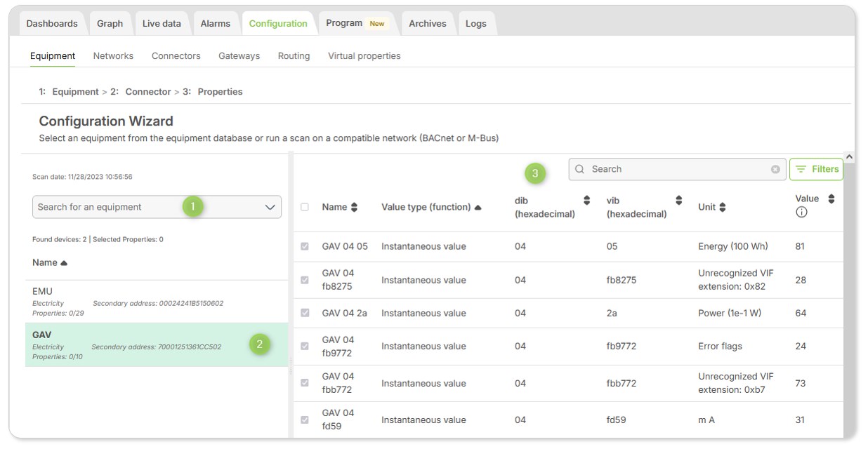Image resolution: width=868 pixels, height=449 pixels.
Task: Sort by Unit column arrows
Action: coord(723,207)
